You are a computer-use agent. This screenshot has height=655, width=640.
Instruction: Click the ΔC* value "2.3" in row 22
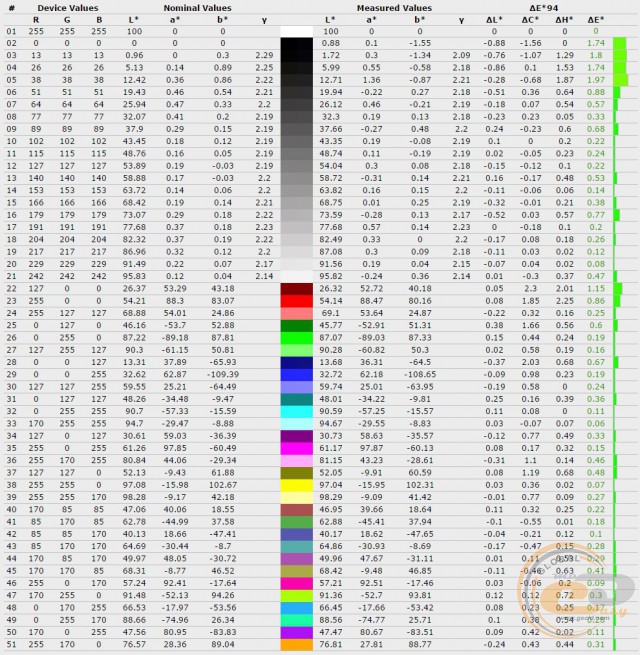(530, 289)
